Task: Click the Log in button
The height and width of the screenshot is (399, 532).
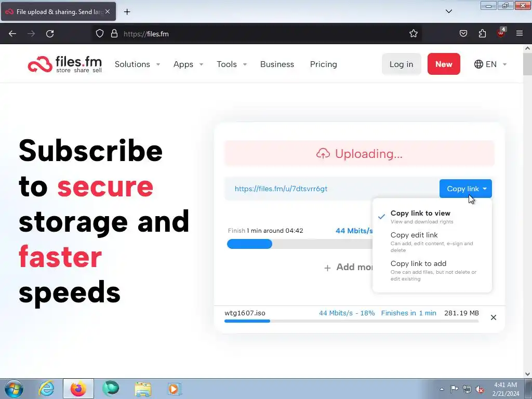Action: [x=402, y=64]
